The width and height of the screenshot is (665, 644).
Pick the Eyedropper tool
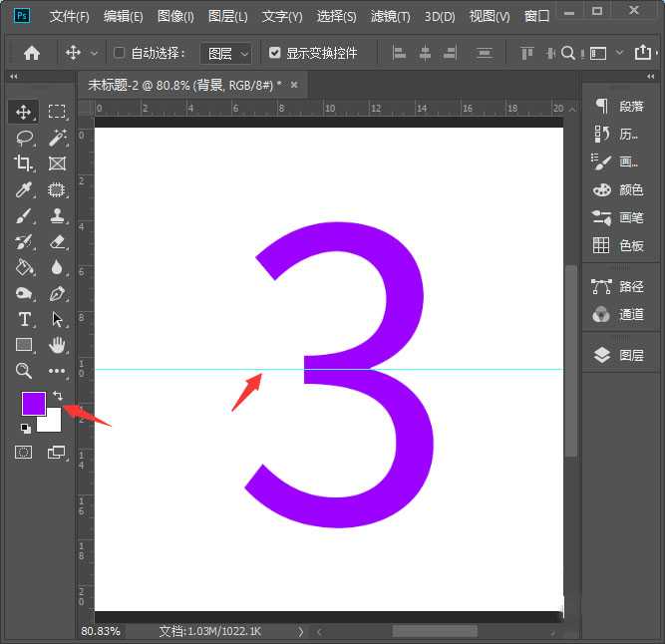[24, 189]
